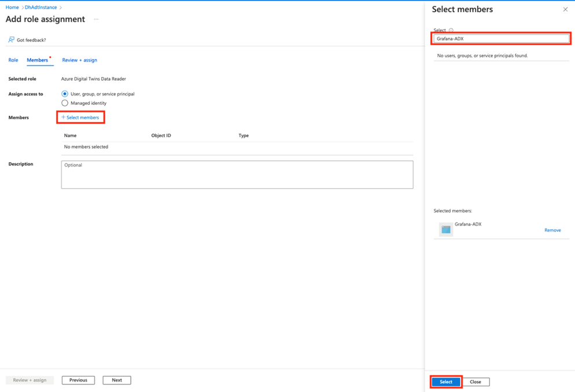Click the Review + assign bottom button

(x=30, y=380)
